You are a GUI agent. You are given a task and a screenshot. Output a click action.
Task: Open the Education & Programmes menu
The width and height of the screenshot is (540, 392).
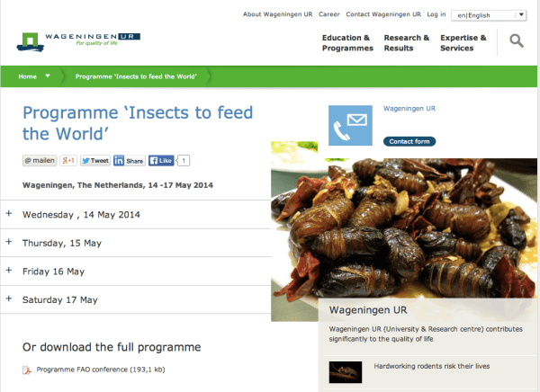347,43
